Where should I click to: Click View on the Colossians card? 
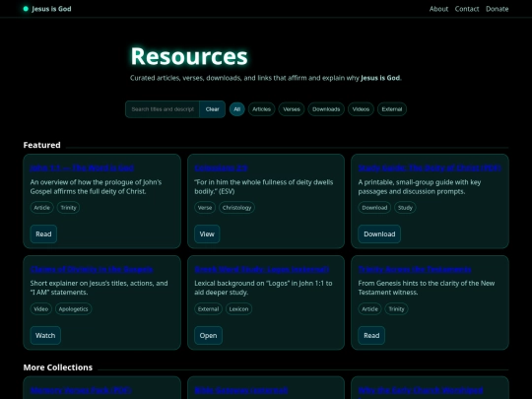pyautogui.click(x=207, y=234)
